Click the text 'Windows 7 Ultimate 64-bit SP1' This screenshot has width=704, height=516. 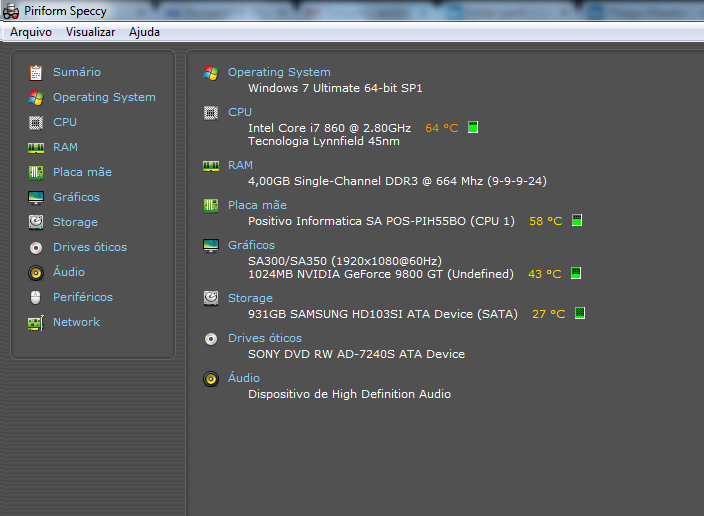(x=335, y=88)
